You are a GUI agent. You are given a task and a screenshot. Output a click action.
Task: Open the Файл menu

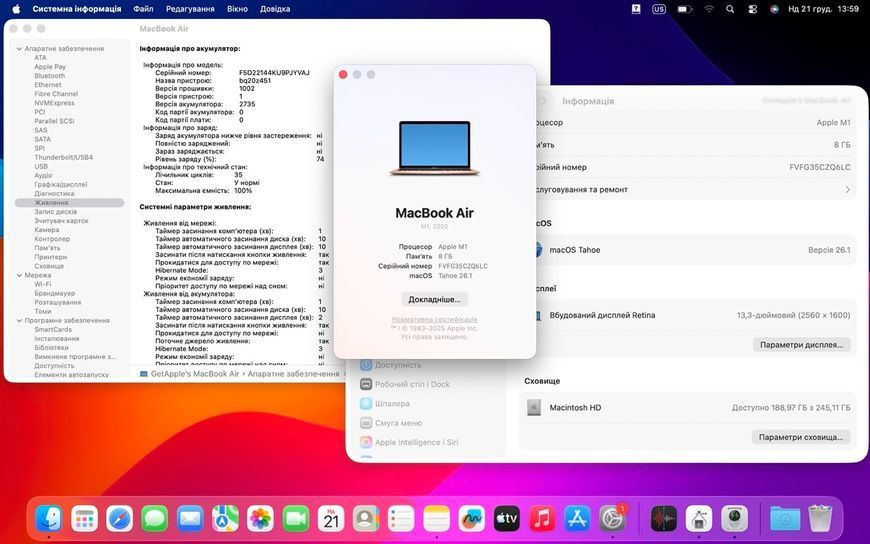click(143, 9)
